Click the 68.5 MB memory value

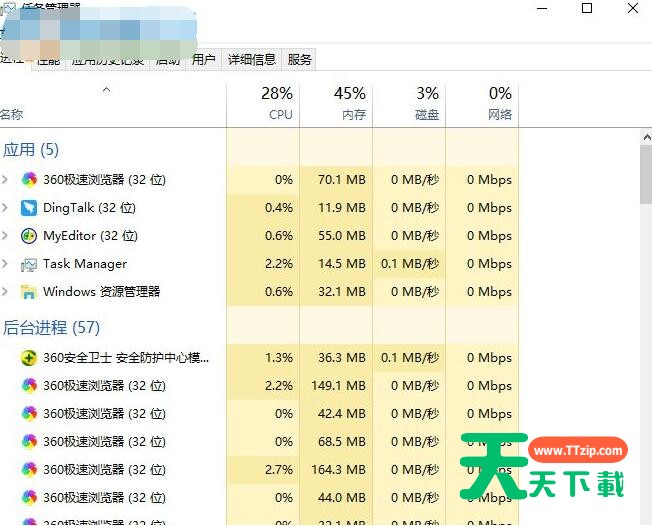click(x=342, y=442)
